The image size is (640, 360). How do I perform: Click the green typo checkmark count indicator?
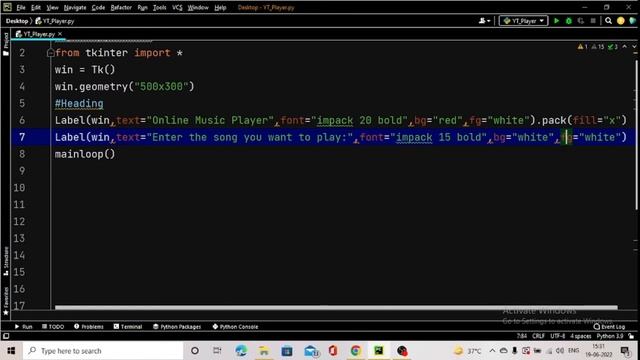(613, 47)
